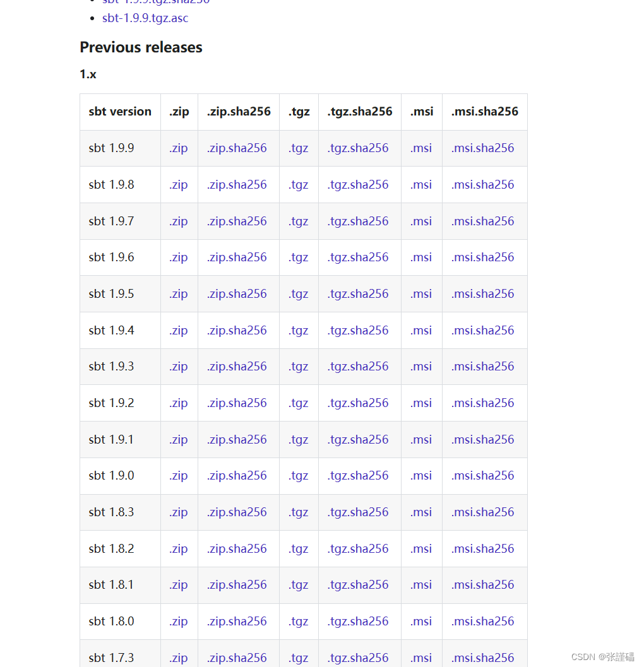
Task: Download the .zip for sbt 1.9.1
Action: click(x=179, y=440)
